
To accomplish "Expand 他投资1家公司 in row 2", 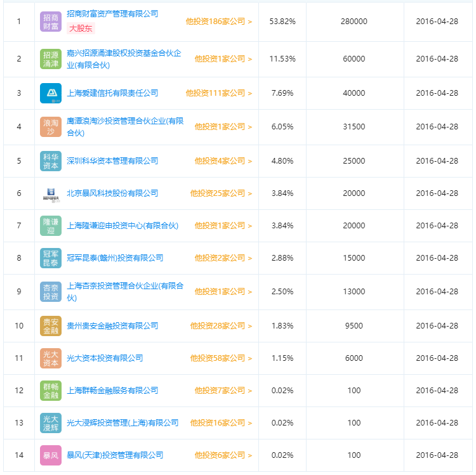I will tap(223, 59).
